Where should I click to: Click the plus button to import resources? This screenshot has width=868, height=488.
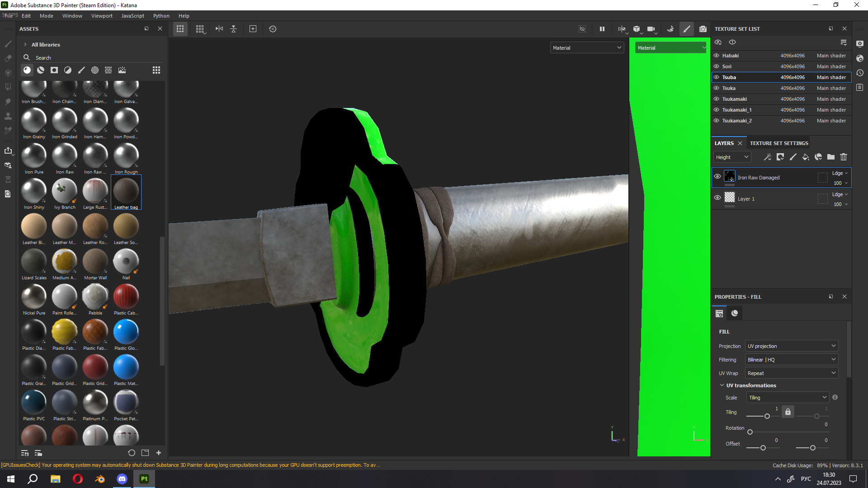pos(158,452)
